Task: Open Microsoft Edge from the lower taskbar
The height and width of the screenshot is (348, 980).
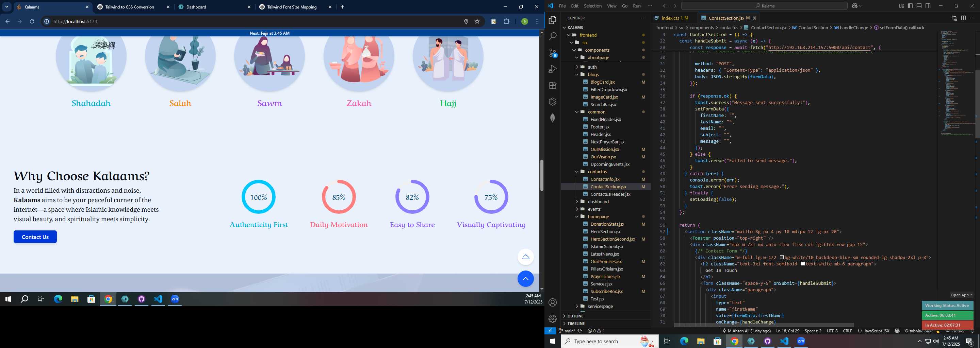Action: [x=684, y=341]
